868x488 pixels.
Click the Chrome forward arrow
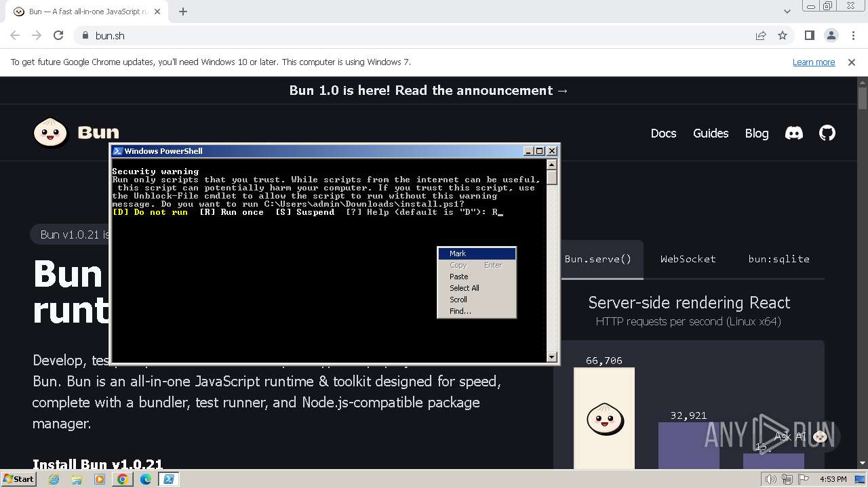click(37, 35)
